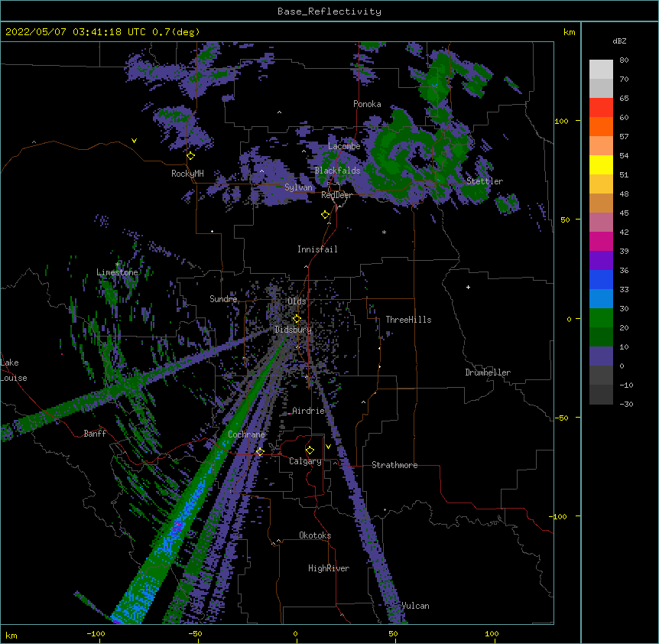The image size is (659, 644).
Task: Click the light gray 70-80 dBZ swatch
Action: [601, 70]
